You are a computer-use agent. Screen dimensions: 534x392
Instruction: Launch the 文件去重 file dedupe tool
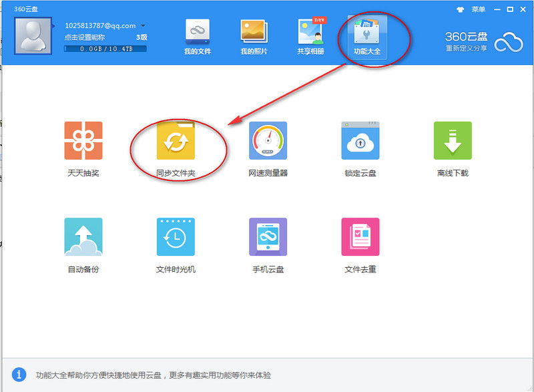360,237
